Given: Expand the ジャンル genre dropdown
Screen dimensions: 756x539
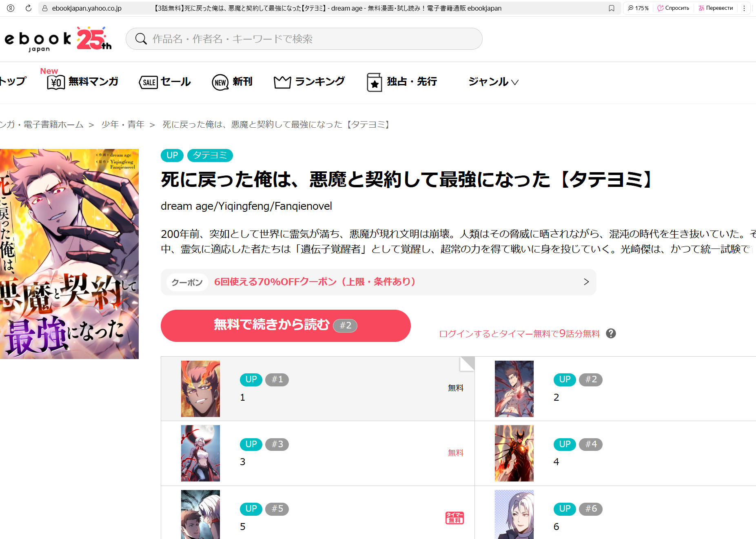Looking at the screenshot, I should (493, 82).
